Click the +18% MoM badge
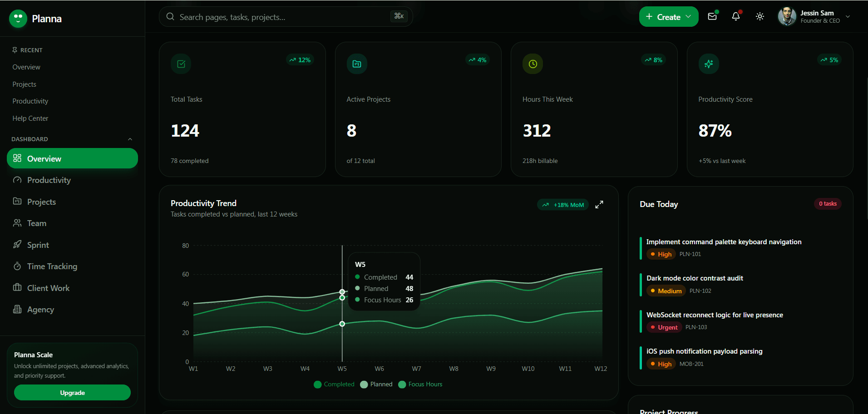Image resolution: width=868 pixels, height=414 pixels. tap(563, 205)
